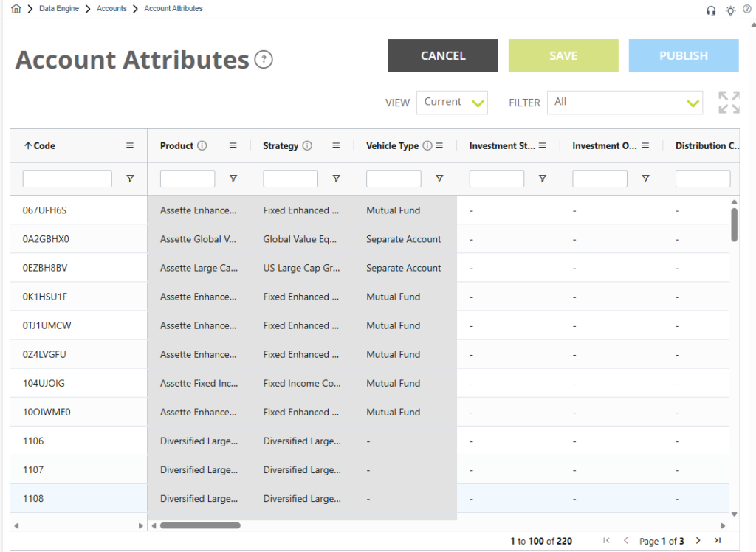The width and height of the screenshot is (756, 552).
Task: Toggle full-screen expand icon for the grid
Action: (729, 103)
